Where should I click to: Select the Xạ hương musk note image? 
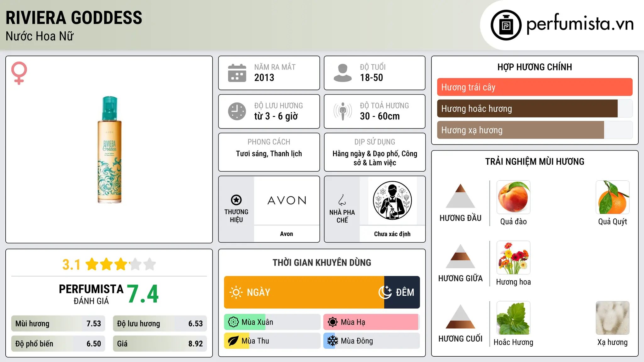[x=613, y=318]
